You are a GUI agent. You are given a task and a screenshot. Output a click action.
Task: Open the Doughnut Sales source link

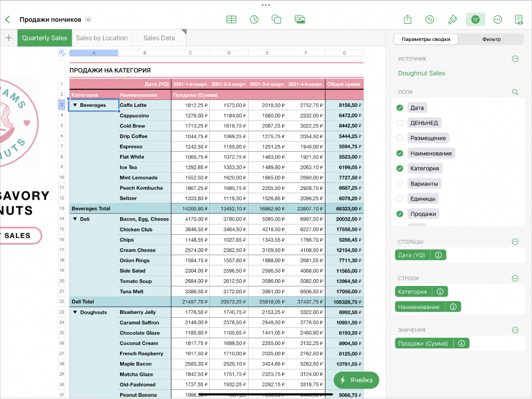pyautogui.click(x=421, y=73)
